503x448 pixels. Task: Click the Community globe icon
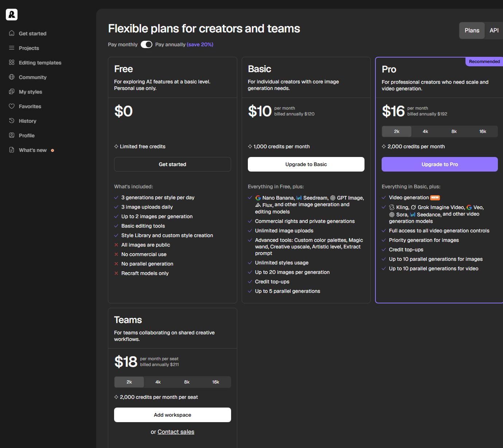12,77
